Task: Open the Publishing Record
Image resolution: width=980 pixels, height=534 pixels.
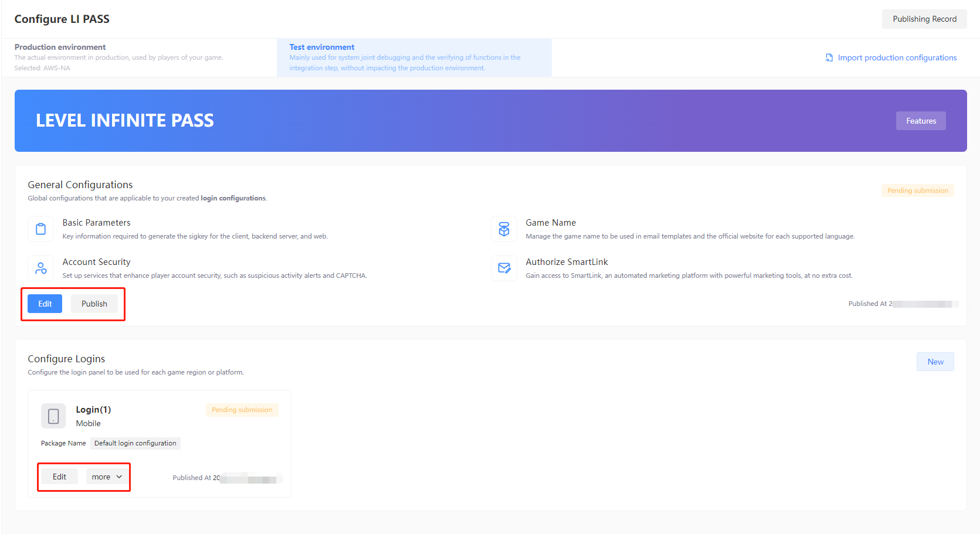Action: tap(924, 19)
